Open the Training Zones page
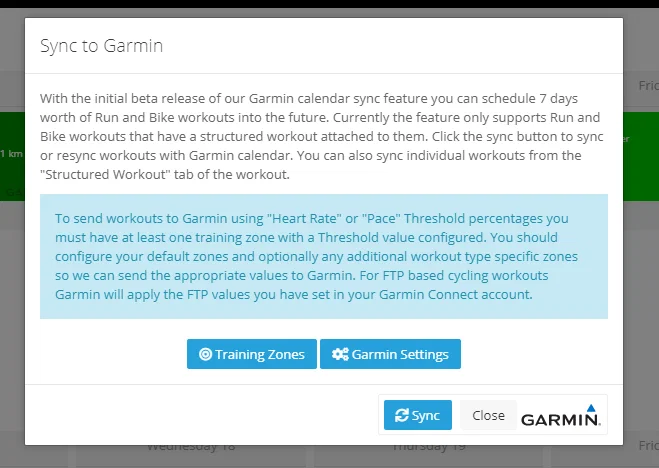The width and height of the screenshot is (659, 468). (252, 354)
